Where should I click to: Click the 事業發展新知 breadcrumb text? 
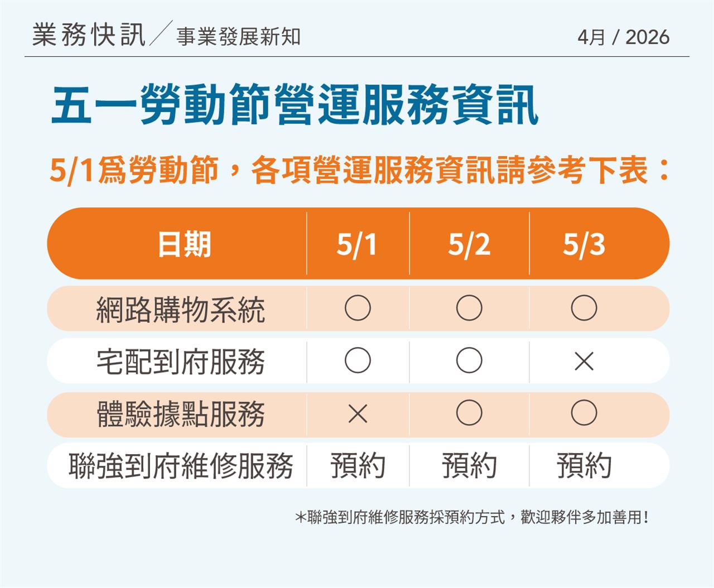[x=238, y=37]
